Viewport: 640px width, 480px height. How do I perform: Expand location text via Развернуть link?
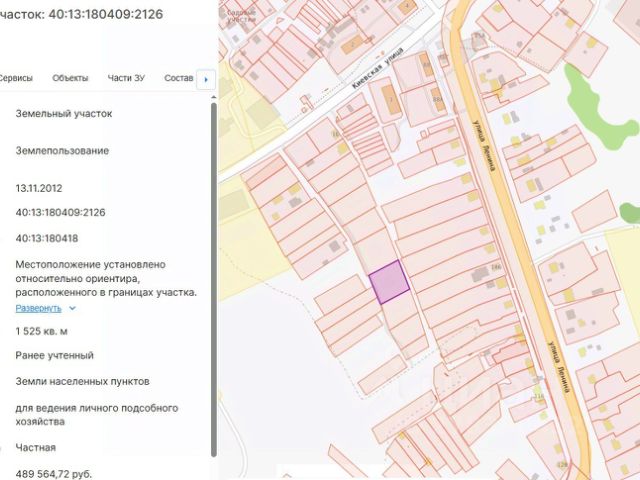tap(38, 308)
